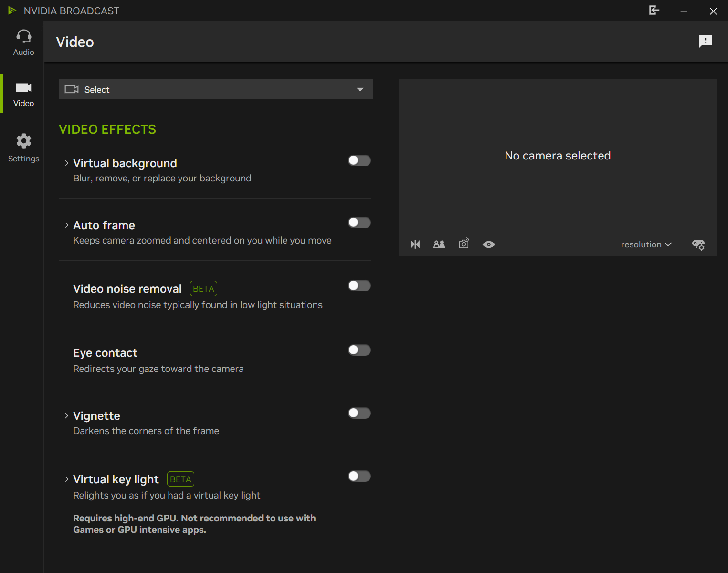Switch to the Video tab
The width and height of the screenshot is (728, 573).
[x=23, y=94]
